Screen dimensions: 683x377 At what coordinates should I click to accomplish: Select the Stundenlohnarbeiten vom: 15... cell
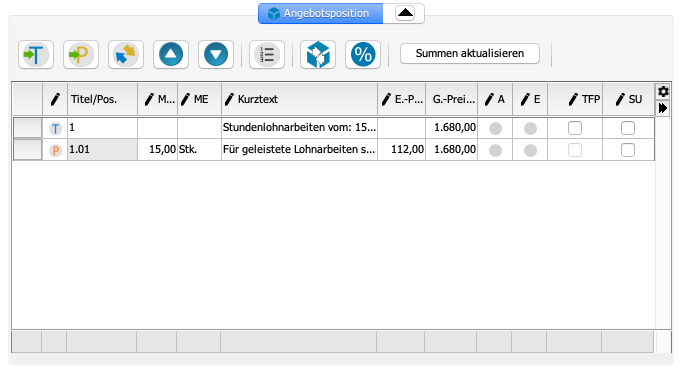click(x=299, y=128)
